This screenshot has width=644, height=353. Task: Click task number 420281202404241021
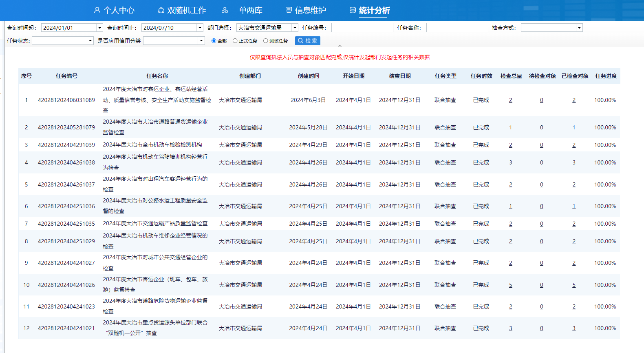point(66,328)
